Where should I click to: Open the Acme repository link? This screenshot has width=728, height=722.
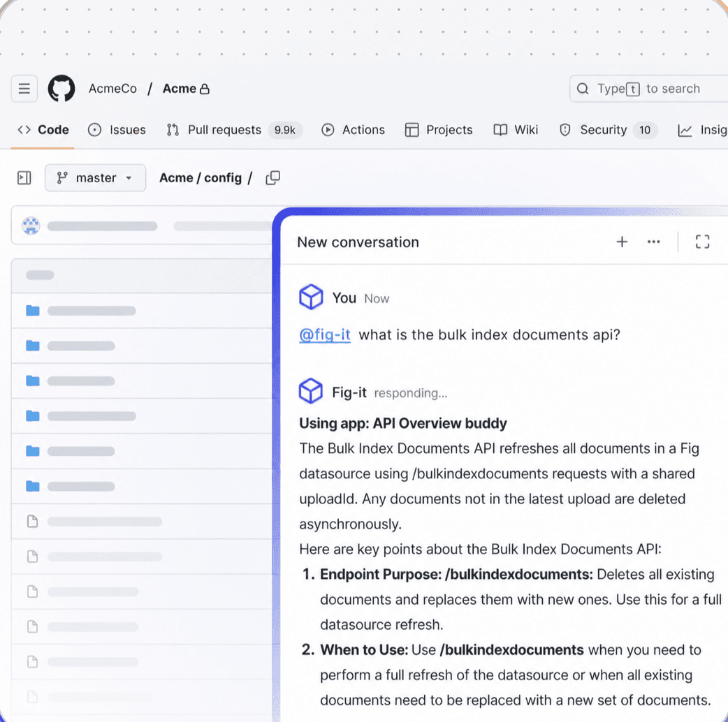pyautogui.click(x=180, y=89)
